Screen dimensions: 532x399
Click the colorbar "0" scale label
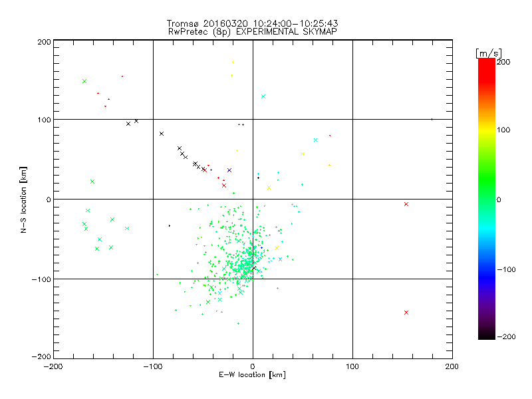tap(499, 200)
